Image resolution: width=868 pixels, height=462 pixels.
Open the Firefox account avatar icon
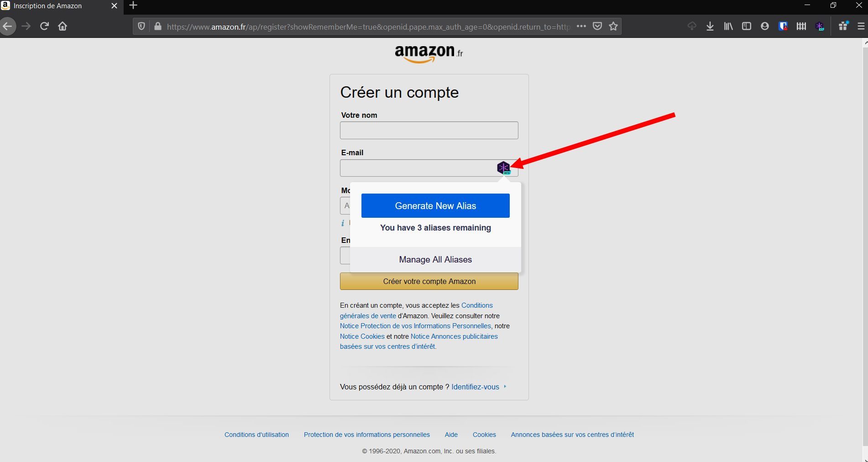coord(765,26)
